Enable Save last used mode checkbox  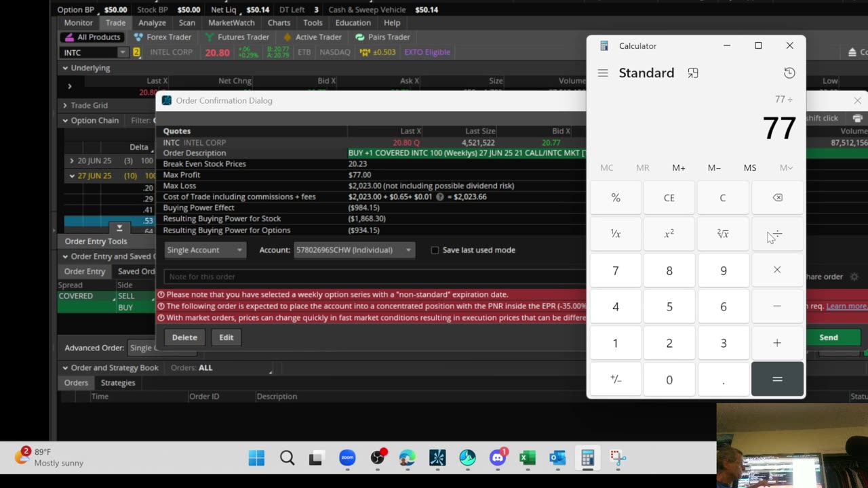435,250
